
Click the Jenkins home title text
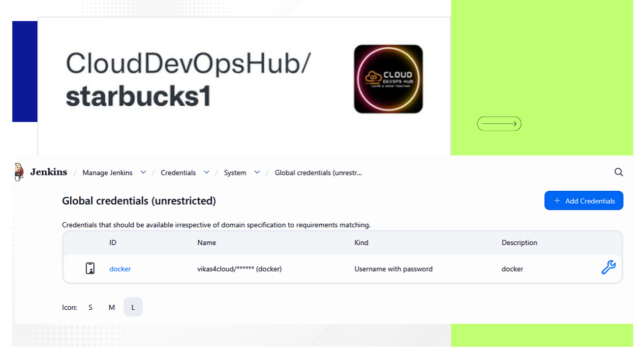(49, 172)
